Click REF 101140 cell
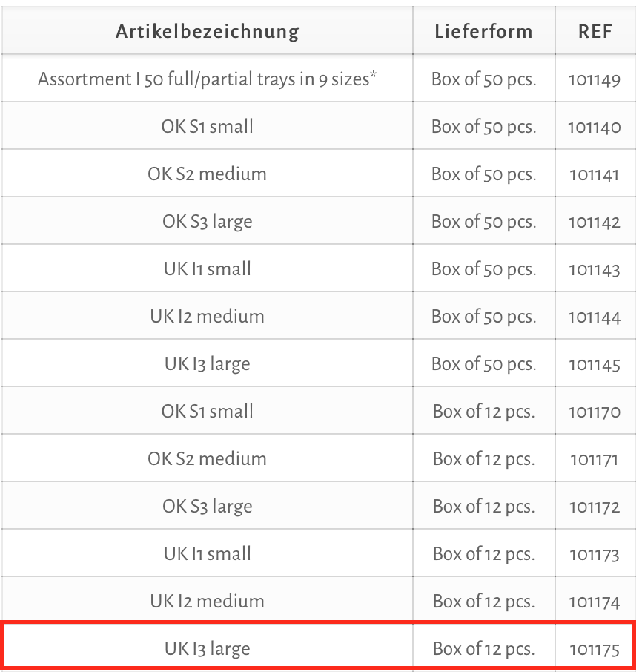This screenshot has width=642, height=672. click(595, 126)
